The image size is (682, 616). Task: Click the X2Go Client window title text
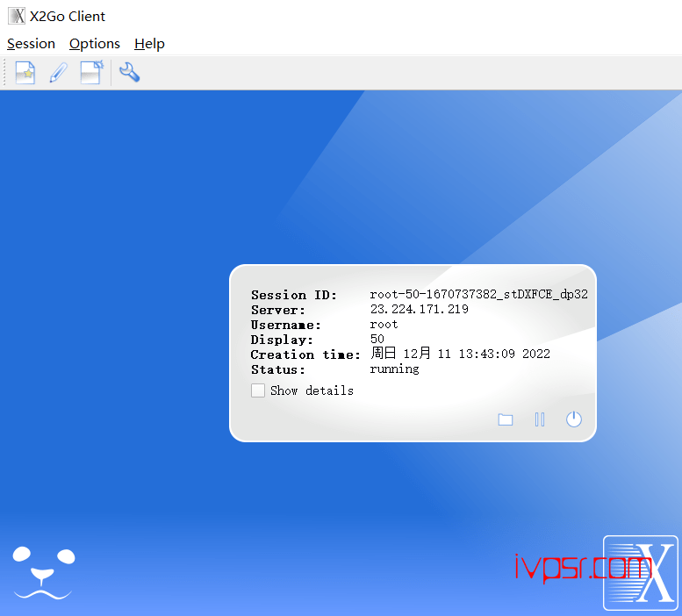click(68, 16)
